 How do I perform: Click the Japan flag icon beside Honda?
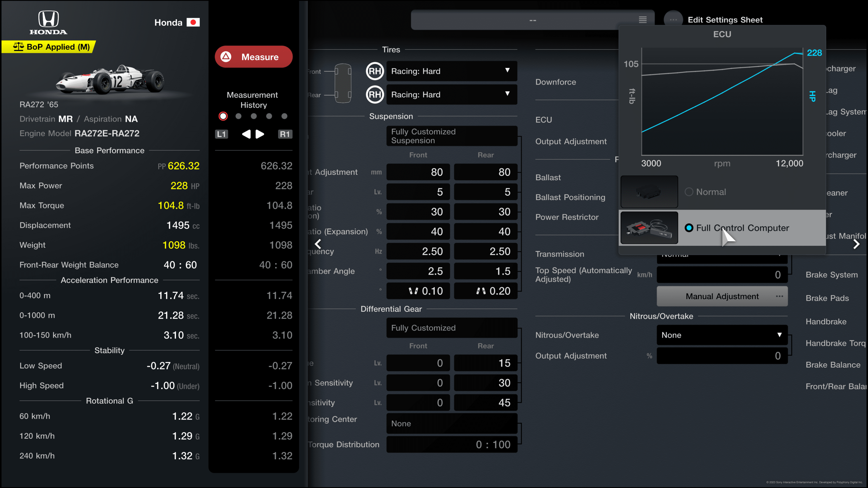193,22
